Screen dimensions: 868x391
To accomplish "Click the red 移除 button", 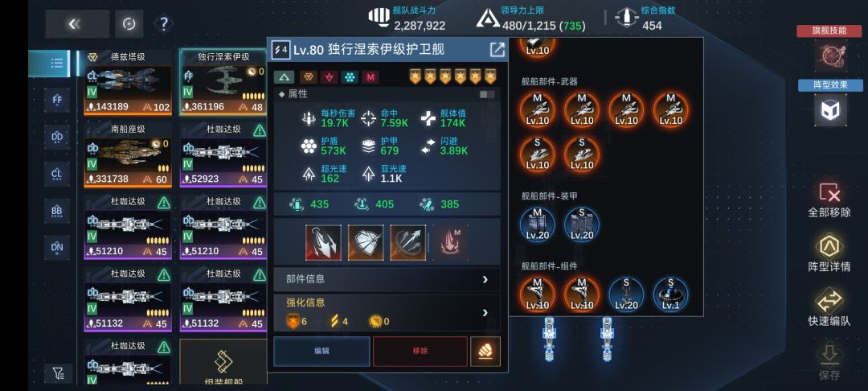I will pyautogui.click(x=420, y=351).
